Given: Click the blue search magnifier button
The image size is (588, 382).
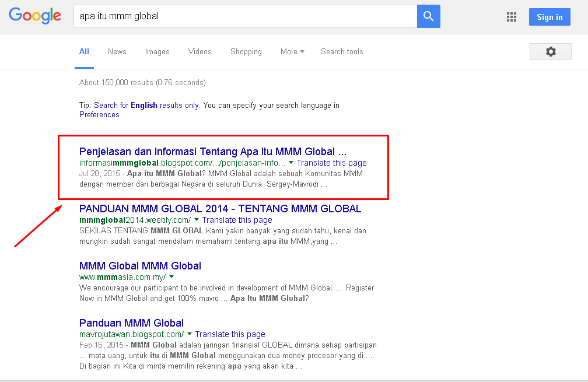Looking at the screenshot, I should click(429, 16).
